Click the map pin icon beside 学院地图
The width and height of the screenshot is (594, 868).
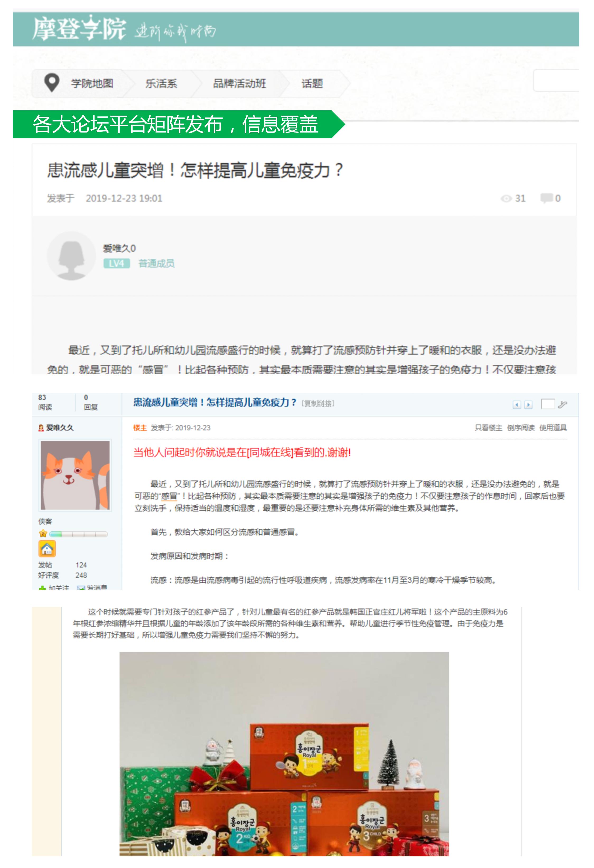pos(52,83)
